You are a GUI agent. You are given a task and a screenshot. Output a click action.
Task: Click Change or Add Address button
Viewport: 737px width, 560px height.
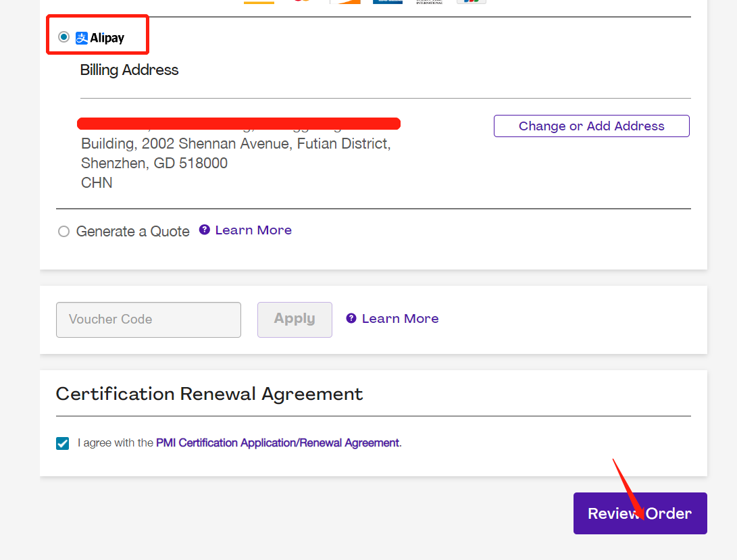(591, 126)
